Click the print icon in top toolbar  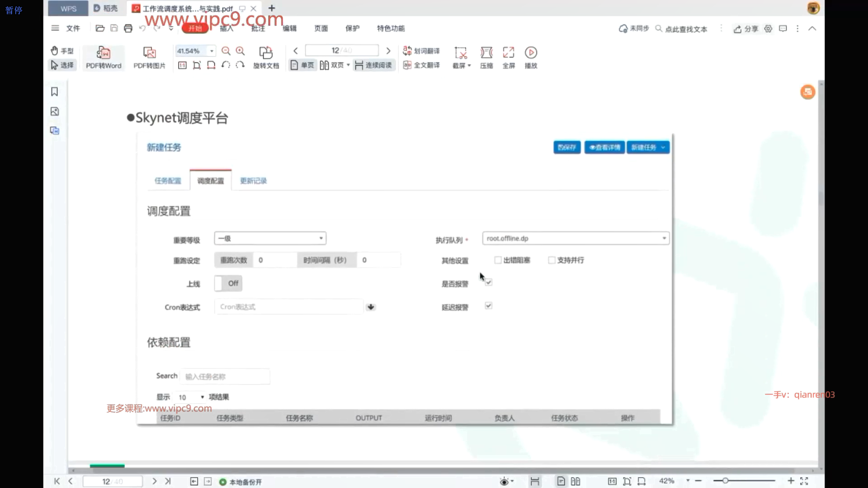[128, 28]
